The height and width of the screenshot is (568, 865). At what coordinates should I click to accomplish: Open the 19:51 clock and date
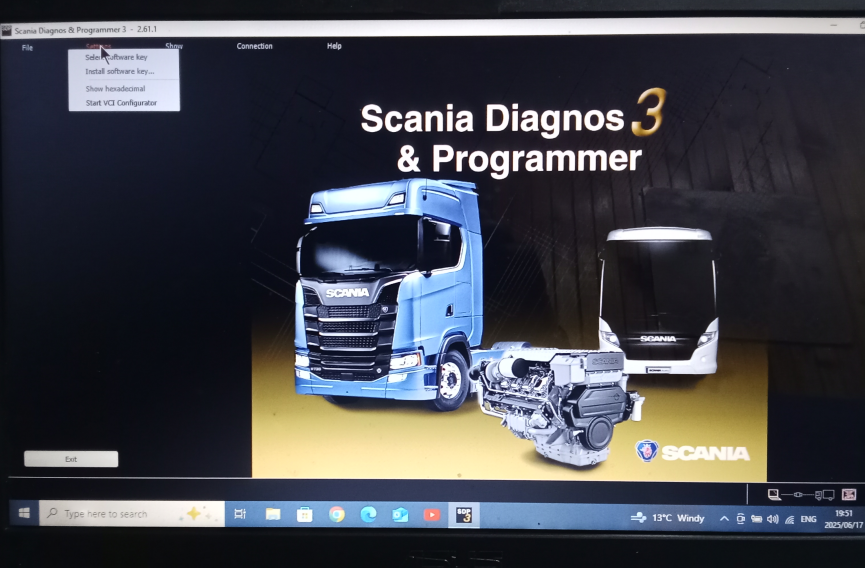pyautogui.click(x=843, y=519)
